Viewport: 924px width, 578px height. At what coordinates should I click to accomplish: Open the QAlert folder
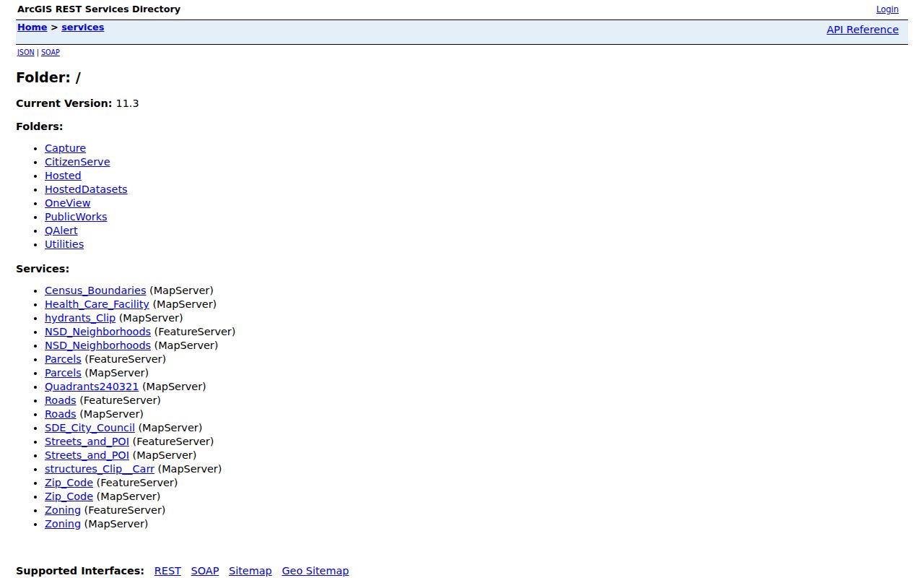61,230
